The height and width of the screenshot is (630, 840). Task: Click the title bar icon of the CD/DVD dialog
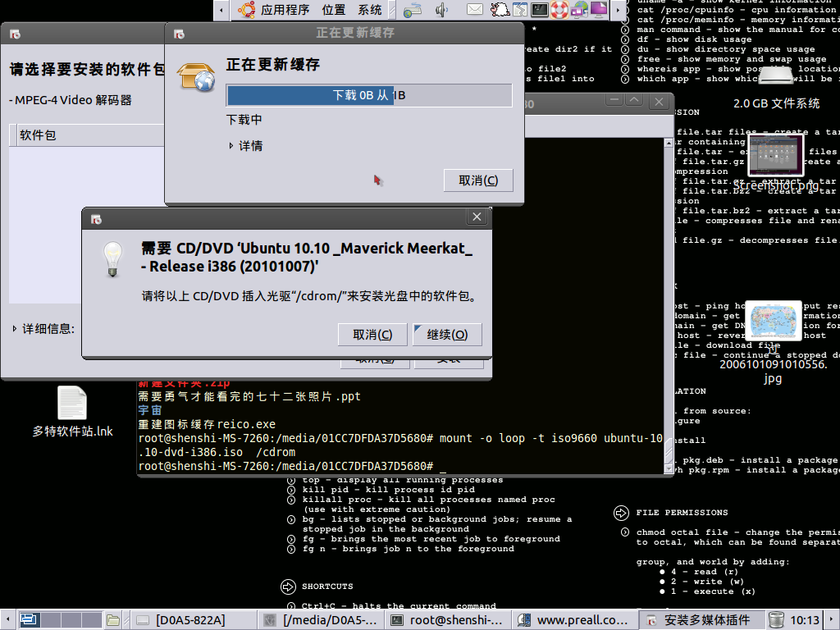click(x=97, y=220)
